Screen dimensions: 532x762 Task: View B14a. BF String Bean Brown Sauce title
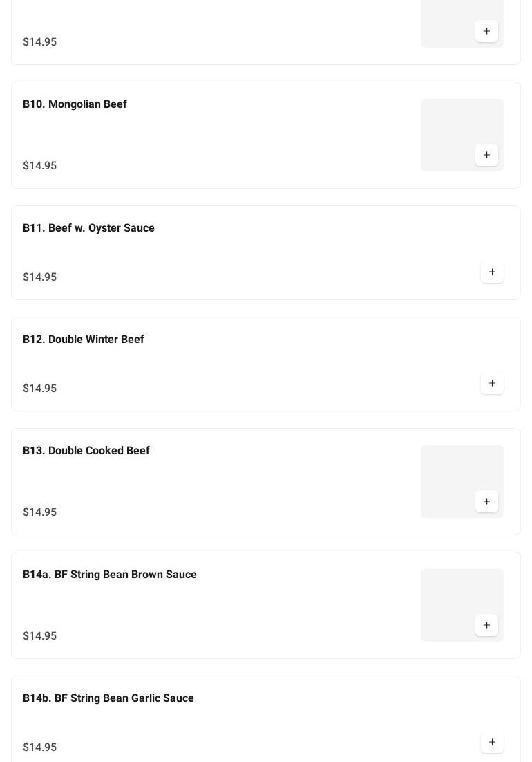[x=109, y=575]
